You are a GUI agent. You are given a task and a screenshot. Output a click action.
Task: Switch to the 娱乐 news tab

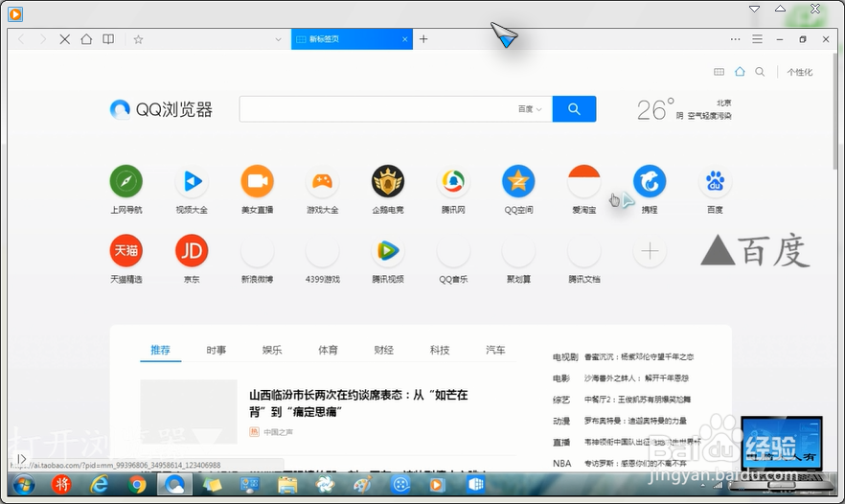[x=272, y=350]
